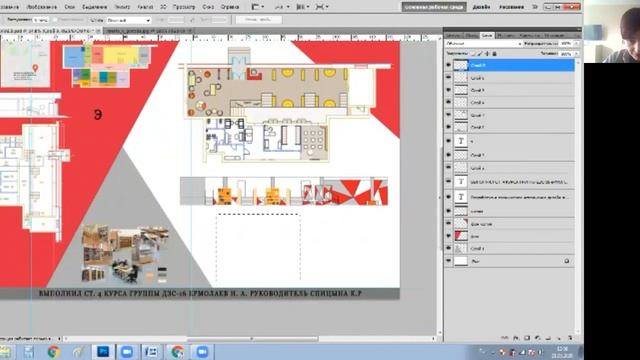640x360 pixels.
Task: Click the link layers icon at panel bottom
Action: point(505,338)
